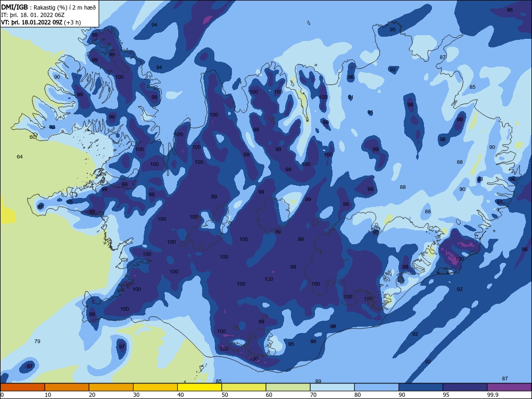The height and width of the screenshot is (399, 532).
Task: Click the "50" legend scale label
Action: coord(225,395)
